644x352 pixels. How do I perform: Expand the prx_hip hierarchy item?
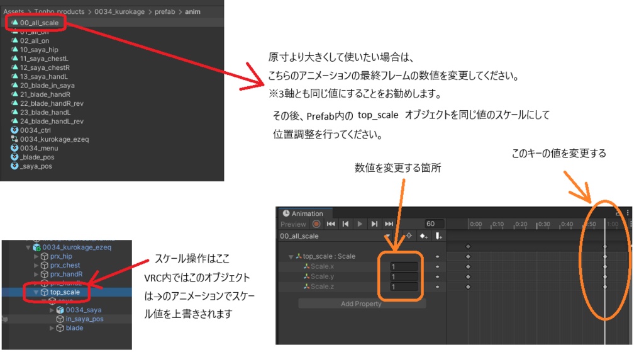[36, 256]
